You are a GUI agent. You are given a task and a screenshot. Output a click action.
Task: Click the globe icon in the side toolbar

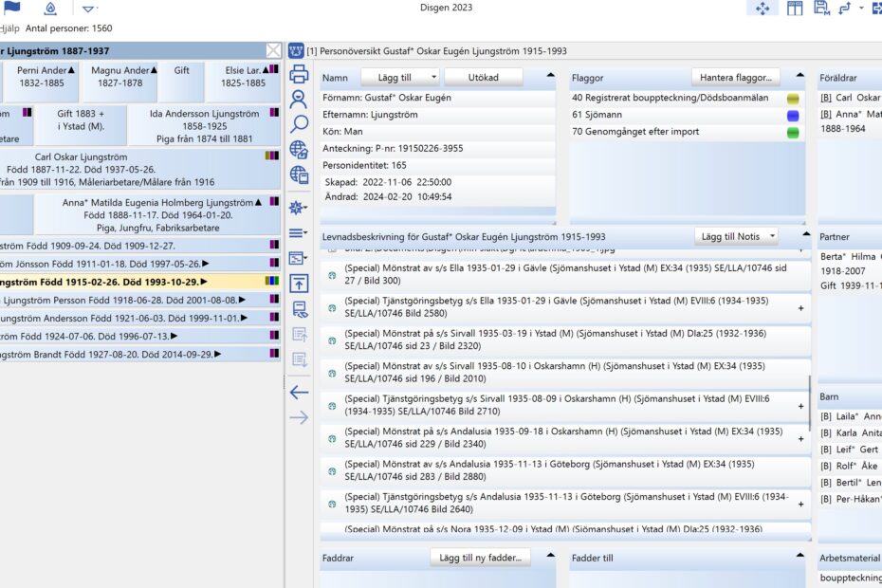point(299,149)
